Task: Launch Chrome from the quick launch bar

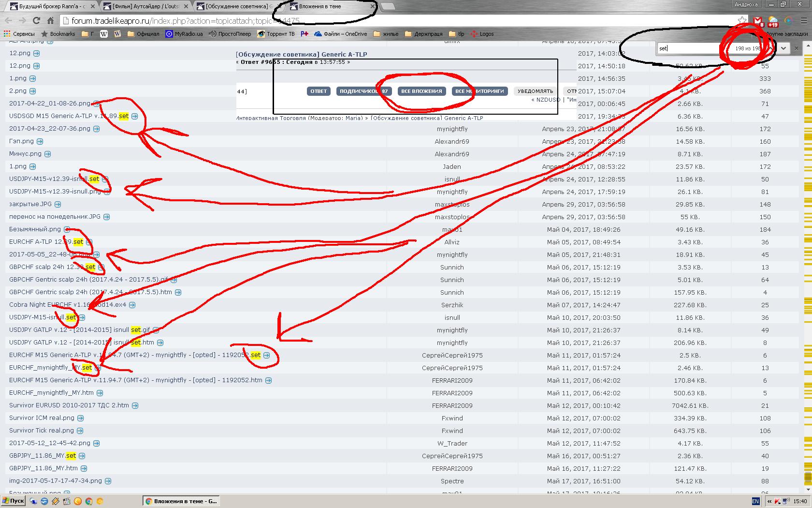Action: click(x=89, y=501)
